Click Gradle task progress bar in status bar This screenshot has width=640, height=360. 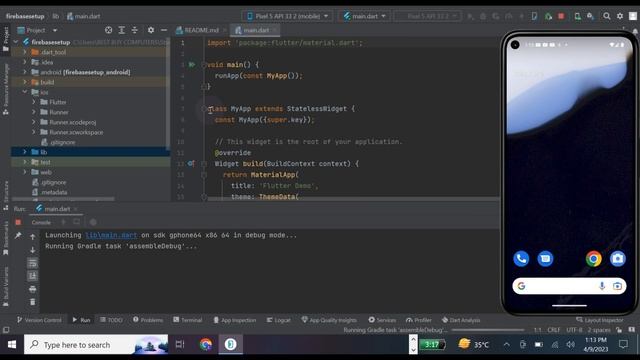488,330
